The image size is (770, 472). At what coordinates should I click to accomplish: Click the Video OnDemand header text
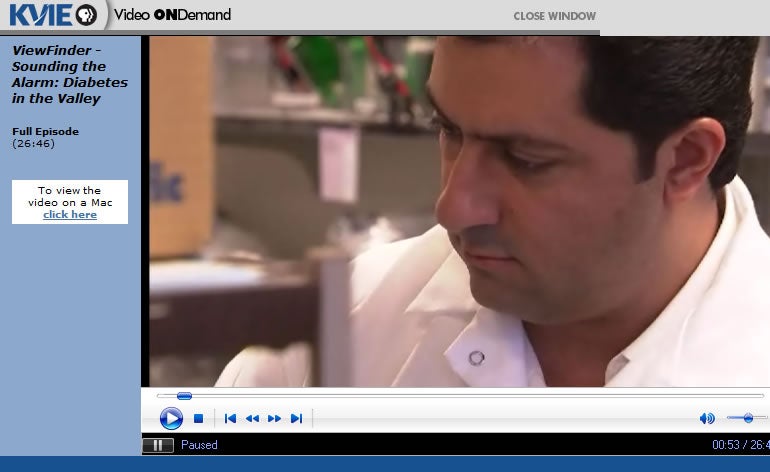(x=172, y=15)
